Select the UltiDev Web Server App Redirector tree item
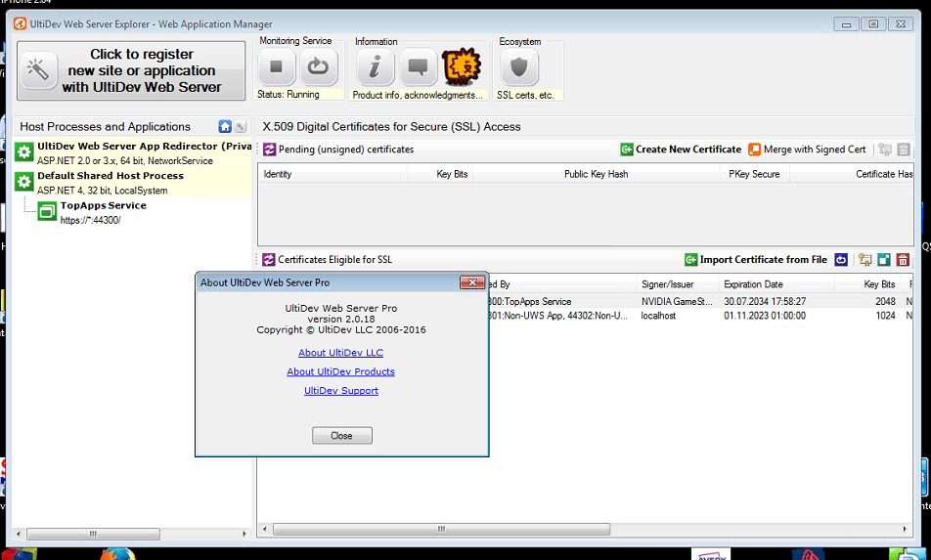The height and width of the screenshot is (560, 931). coord(133,152)
